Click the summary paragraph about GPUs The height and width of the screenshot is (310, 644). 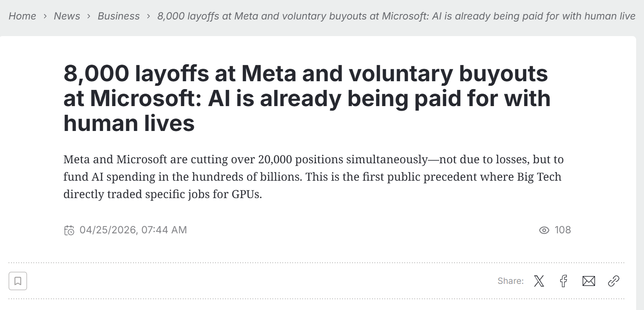pos(313,177)
